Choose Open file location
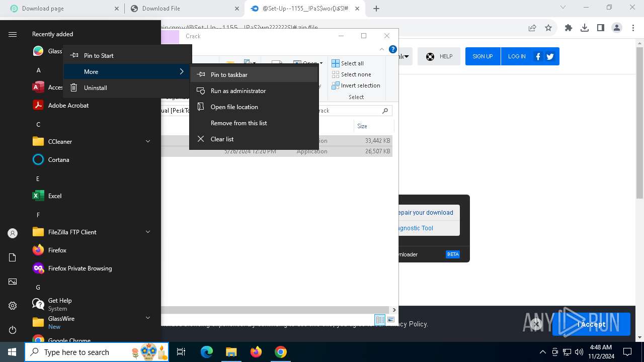 pyautogui.click(x=254, y=107)
